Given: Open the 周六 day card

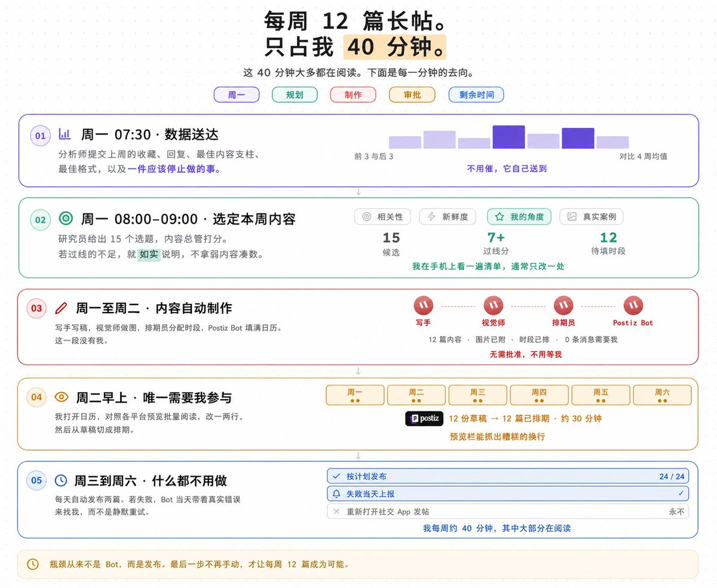Looking at the screenshot, I should coord(663,395).
